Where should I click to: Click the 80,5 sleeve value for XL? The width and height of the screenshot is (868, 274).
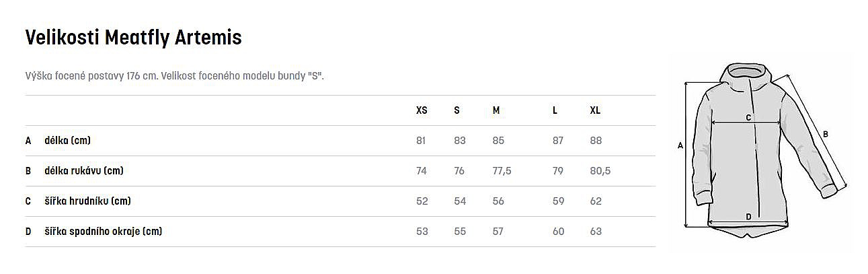[x=600, y=171]
